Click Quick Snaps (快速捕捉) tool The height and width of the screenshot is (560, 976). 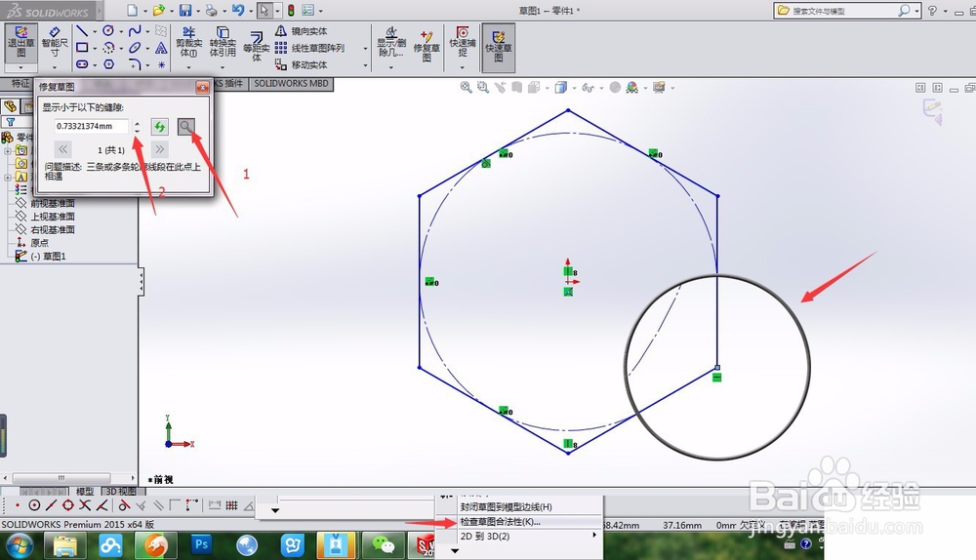(x=463, y=42)
